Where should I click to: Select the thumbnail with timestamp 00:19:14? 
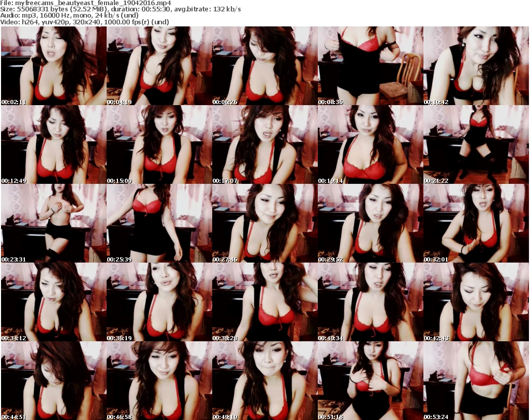[370, 144]
